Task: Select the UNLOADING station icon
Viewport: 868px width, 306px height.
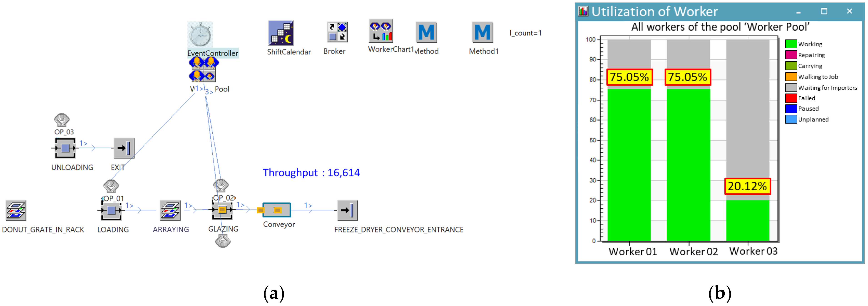Action: 65,148
